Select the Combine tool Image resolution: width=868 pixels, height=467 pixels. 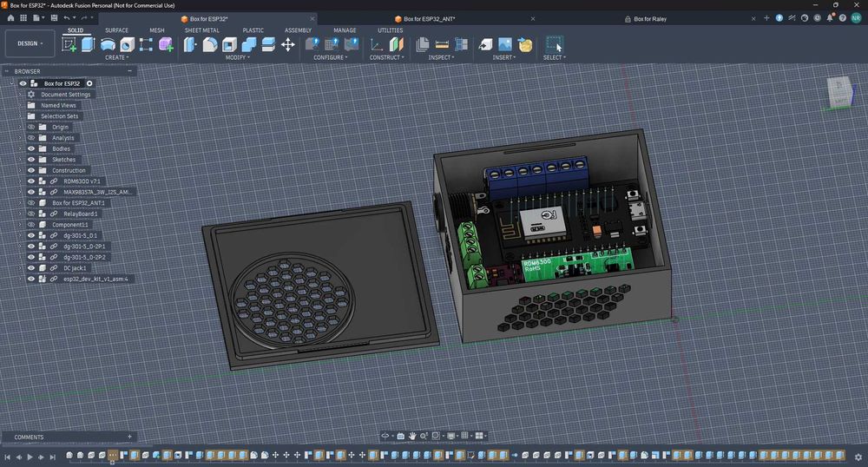pyautogui.click(x=248, y=45)
